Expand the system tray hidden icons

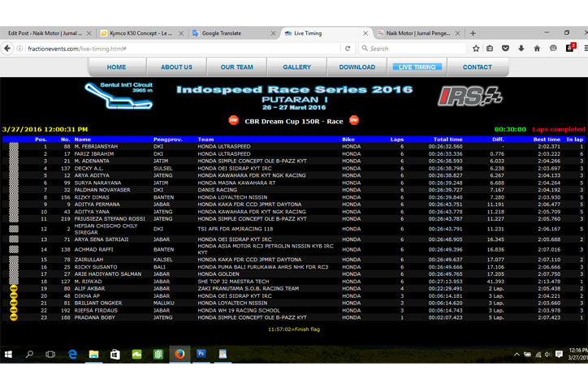click(517, 355)
